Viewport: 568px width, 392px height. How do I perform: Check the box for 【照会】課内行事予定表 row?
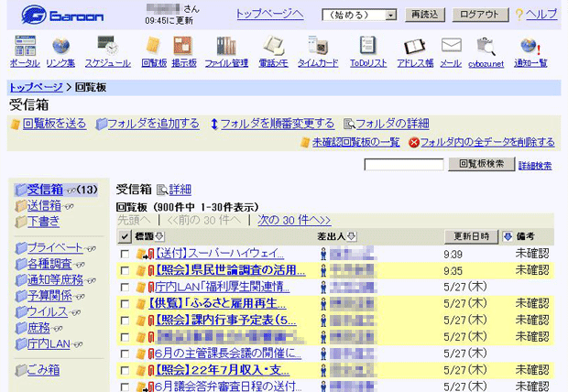(125, 321)
